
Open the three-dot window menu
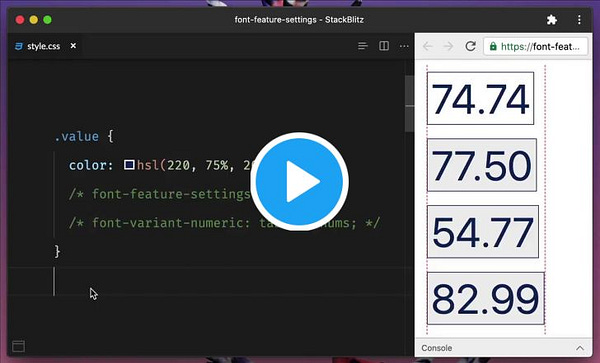579,20
